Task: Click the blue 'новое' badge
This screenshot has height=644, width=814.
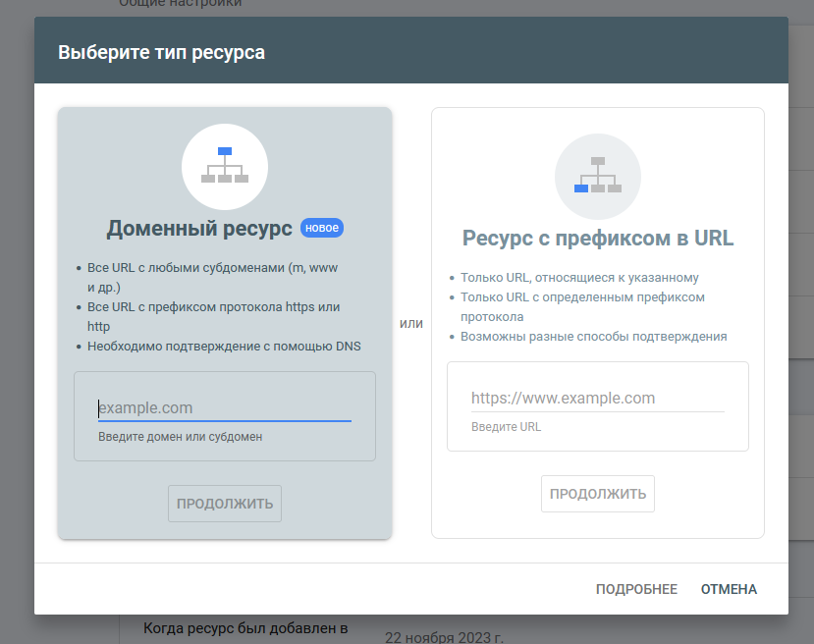Action: point(322,228)
